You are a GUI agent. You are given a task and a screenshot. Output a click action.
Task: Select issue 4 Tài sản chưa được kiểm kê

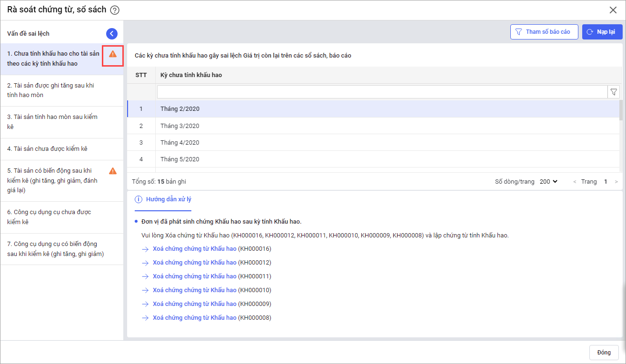pos(48,149)
